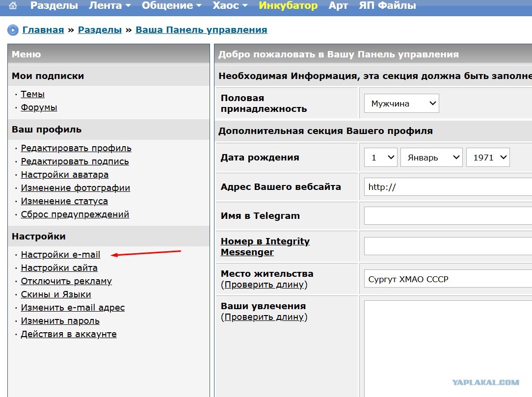This screenshot has width=532, height=397.
Task: Go to Главная breadcrumb link
Action: tap(43, 30)
